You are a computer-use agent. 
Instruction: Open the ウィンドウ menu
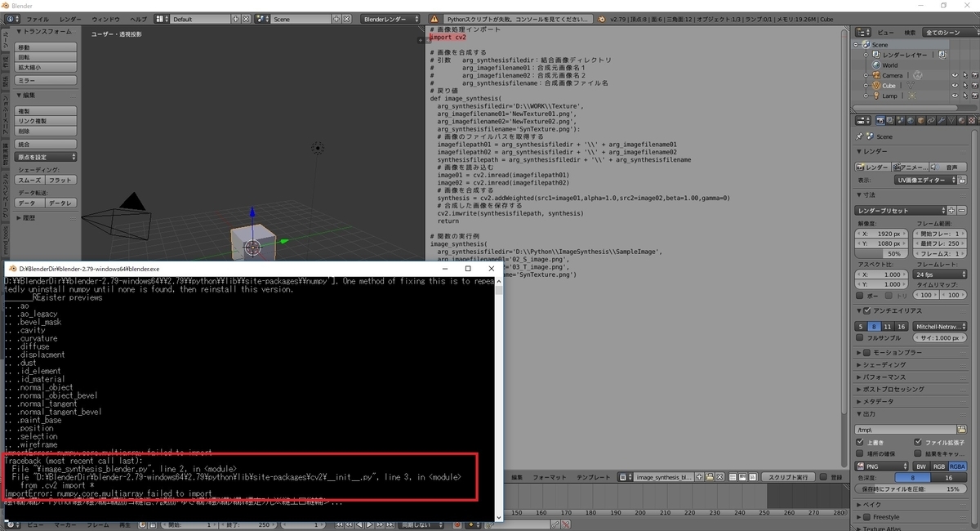pyautogui.click(x=105, y=18)
